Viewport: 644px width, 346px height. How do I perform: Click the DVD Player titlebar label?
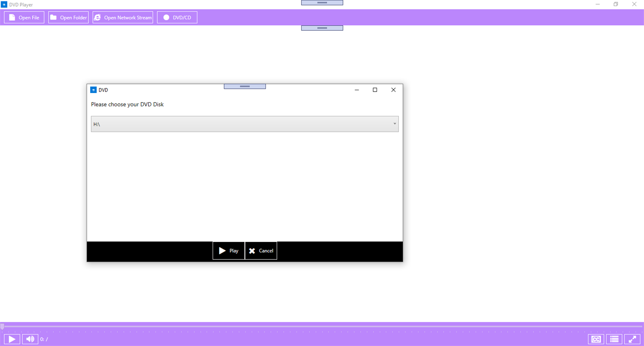coord(20,4)
